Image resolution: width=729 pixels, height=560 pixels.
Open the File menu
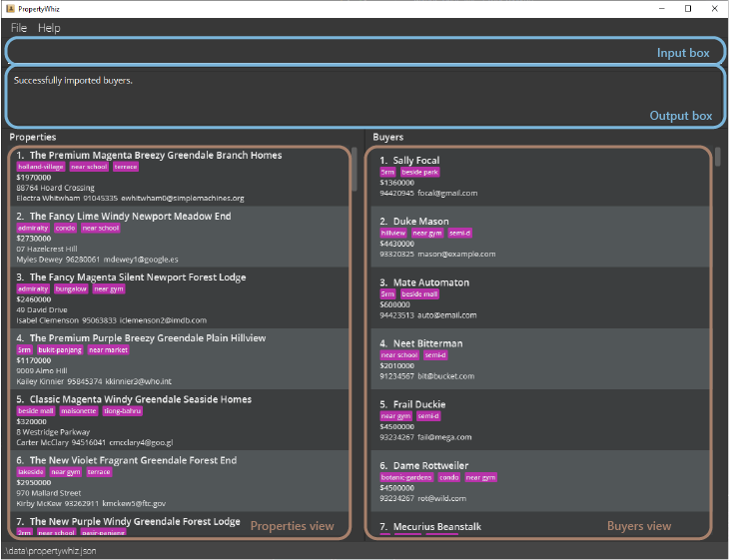[x=19, y=28]
